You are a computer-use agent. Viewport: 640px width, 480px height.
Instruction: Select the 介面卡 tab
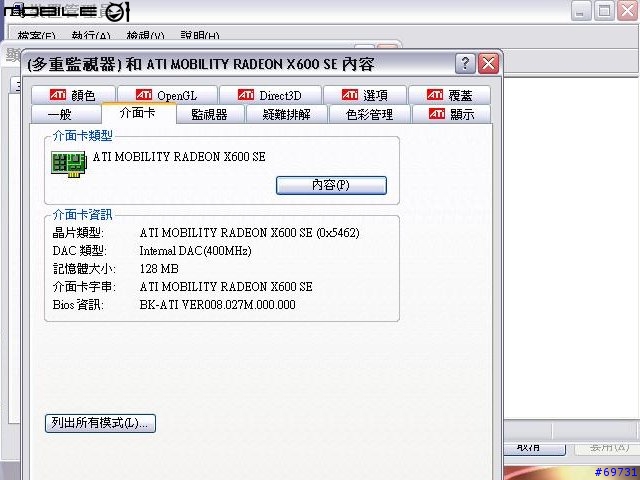(x=138, y=113)
